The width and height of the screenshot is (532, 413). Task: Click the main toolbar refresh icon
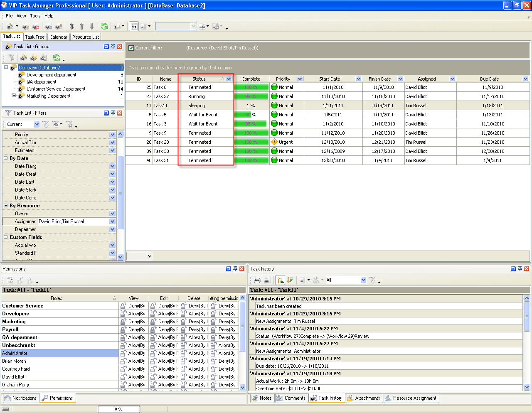click(104, 26)
